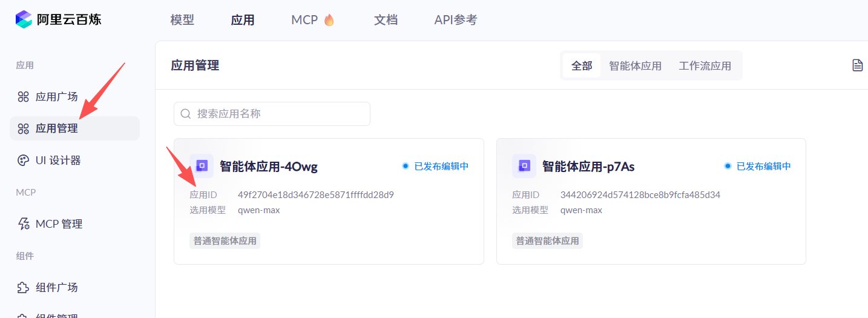Screen dimensions: 868x318
Task: Open the 文档 top navigation tab
Action: coord(386,20)
